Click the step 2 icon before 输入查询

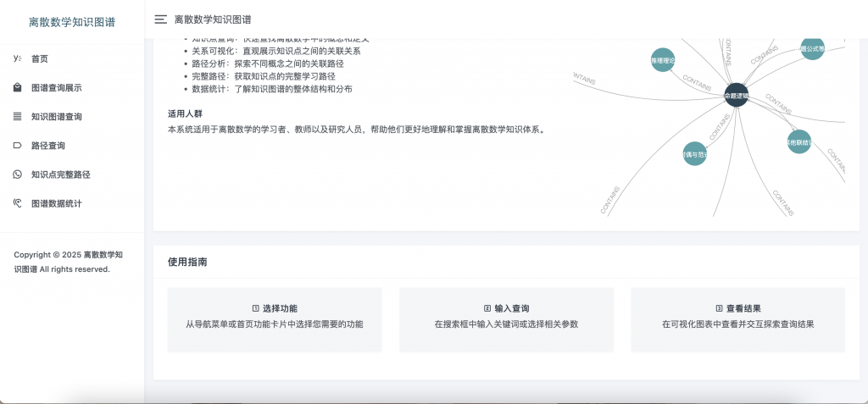pyautogui.click(x=487, y=309)
